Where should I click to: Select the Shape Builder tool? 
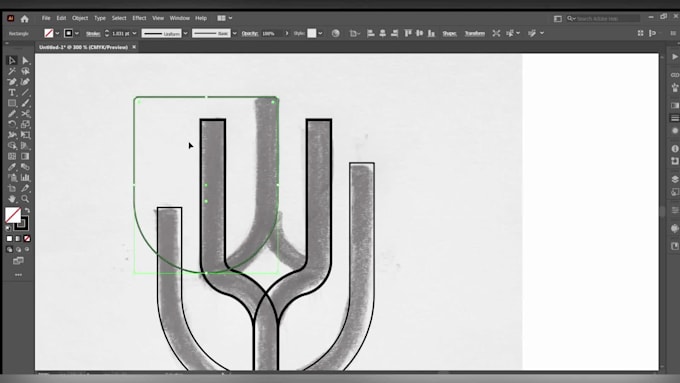pyautogui.click(x=12, y=146)
